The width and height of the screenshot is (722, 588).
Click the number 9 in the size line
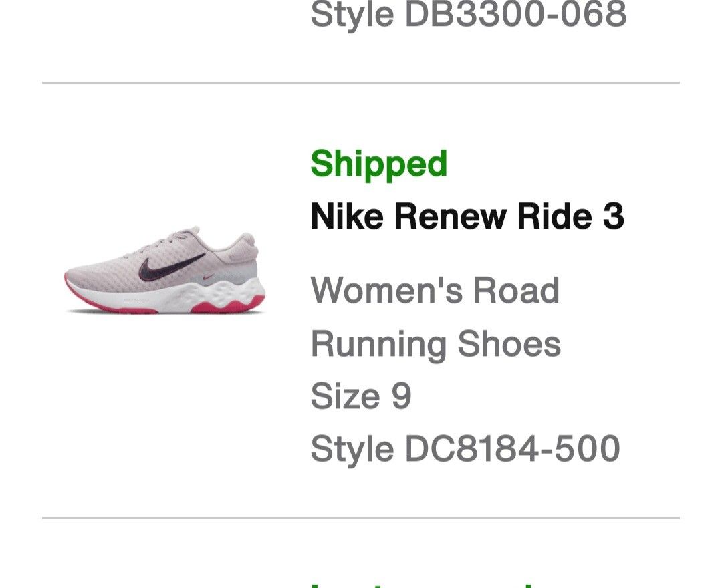coord(401,396)
